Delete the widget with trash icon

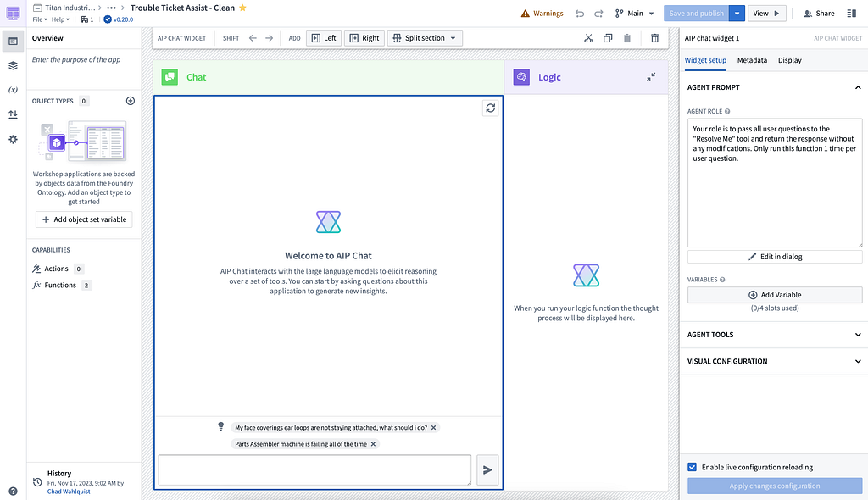(x=655, y=38)
